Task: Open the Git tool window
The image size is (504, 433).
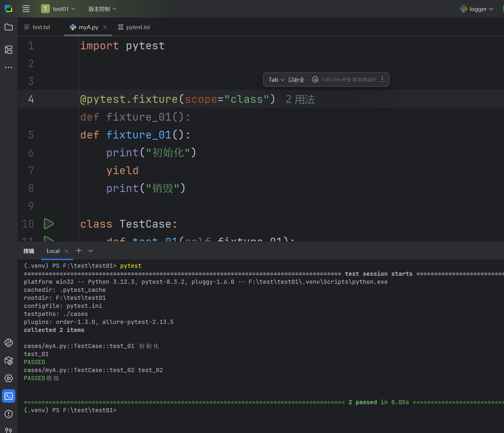Action: pyautogui.click(x=9, y=430)
